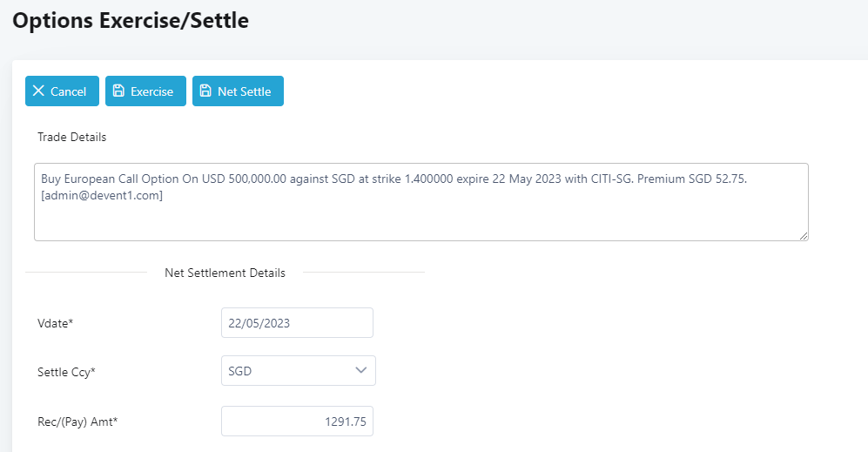Click the X icon on Cancel button
This screenshot has height=452, width=868.
[x=38, y=91]
